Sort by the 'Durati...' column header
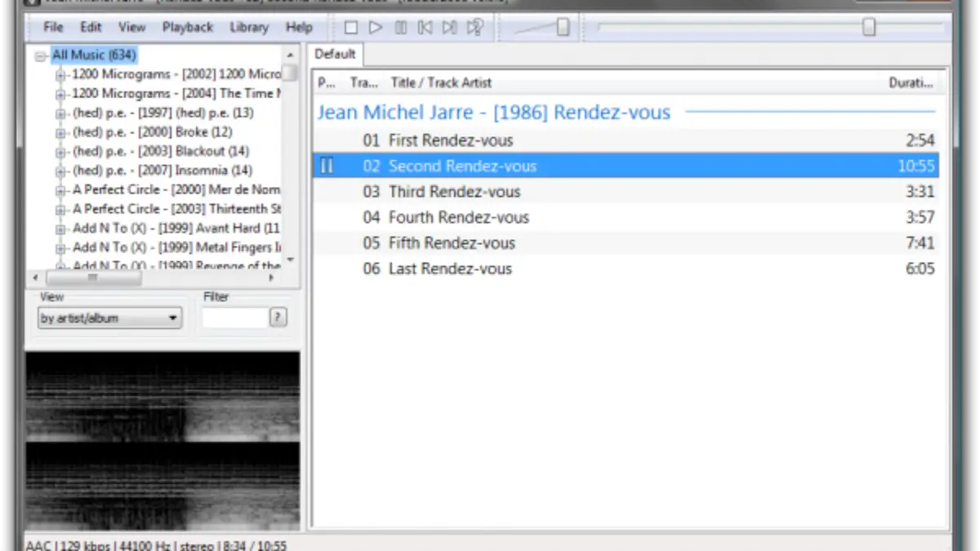The height and width of the screenshot is (551, 980). coord(911,82)
